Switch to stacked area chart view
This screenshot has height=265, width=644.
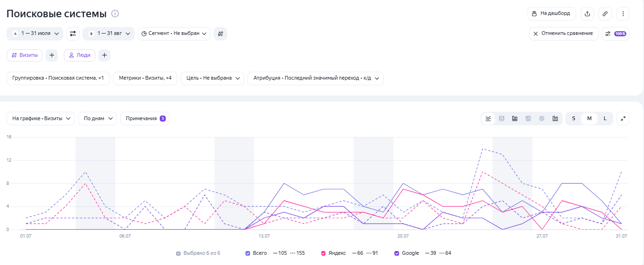pos(502,118)
